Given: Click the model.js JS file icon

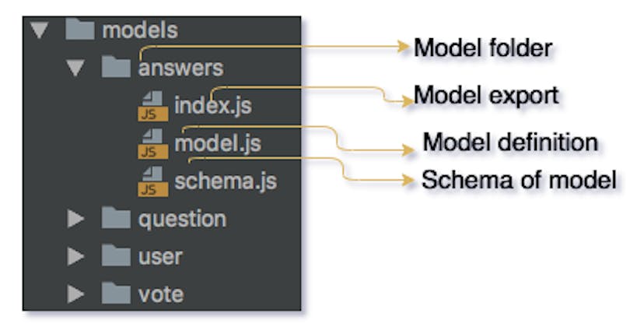Looking at the screenshot, I should [152, 143].
